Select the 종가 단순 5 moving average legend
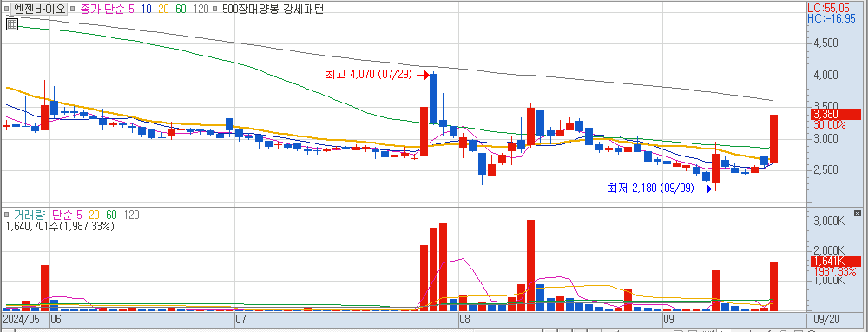 (107, 9)
